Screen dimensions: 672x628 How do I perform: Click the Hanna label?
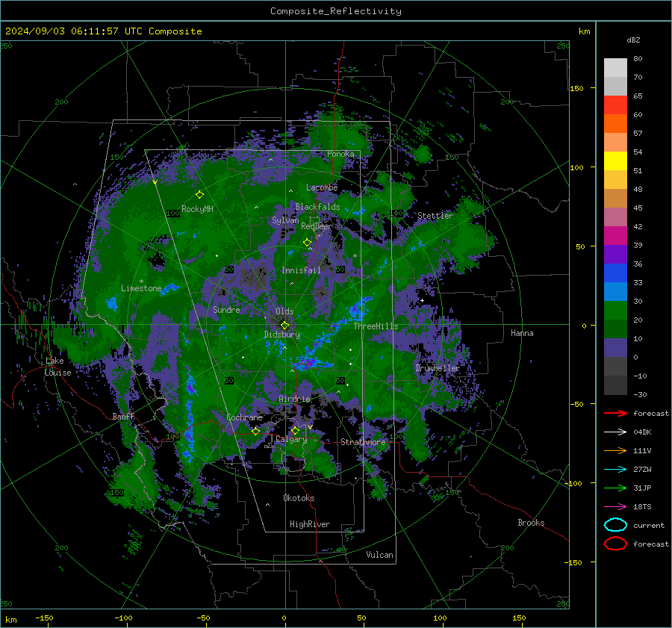522,333
